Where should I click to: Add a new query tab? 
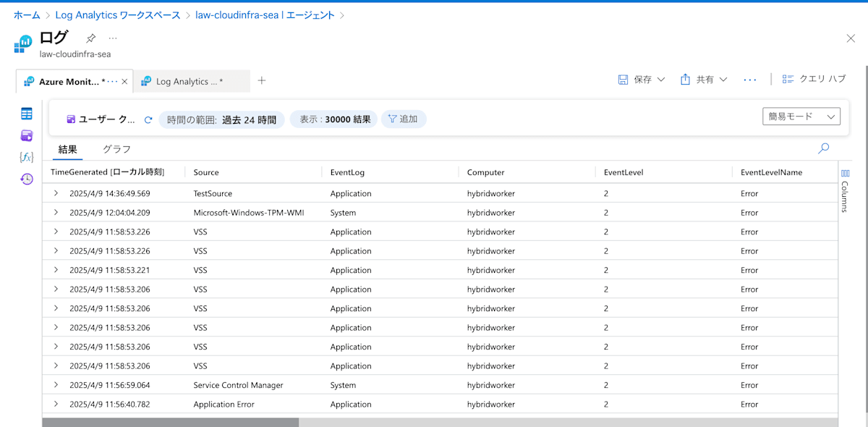(x=262, y=80)
